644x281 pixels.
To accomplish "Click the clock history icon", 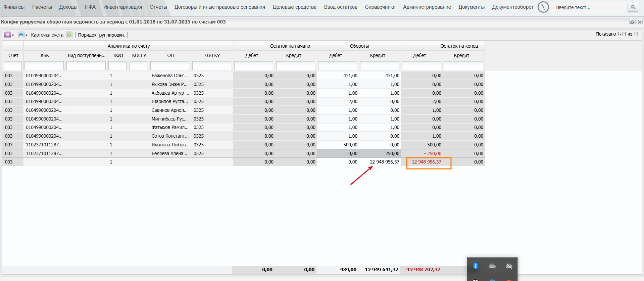I will pos(543,7).
